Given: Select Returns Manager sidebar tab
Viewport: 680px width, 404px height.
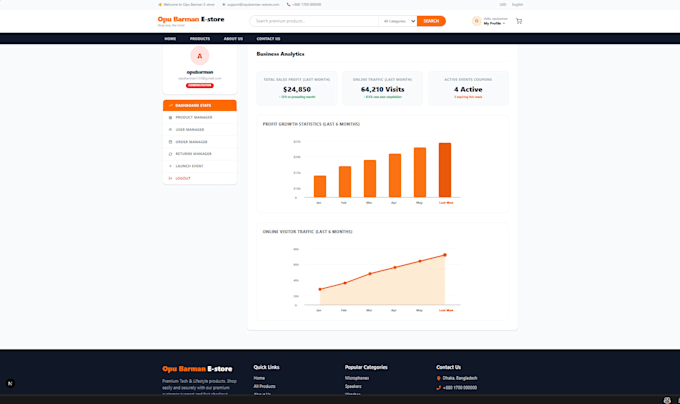Looking at the screenshot, I should click(x=200, y=154).
